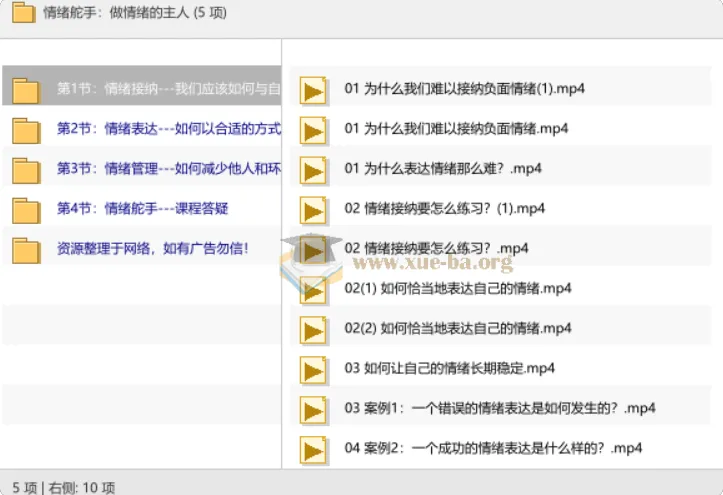Select file name 04 案例2：一个成功的情绪表达是什么样的
The image size is (723, 495).
point(493,448)
